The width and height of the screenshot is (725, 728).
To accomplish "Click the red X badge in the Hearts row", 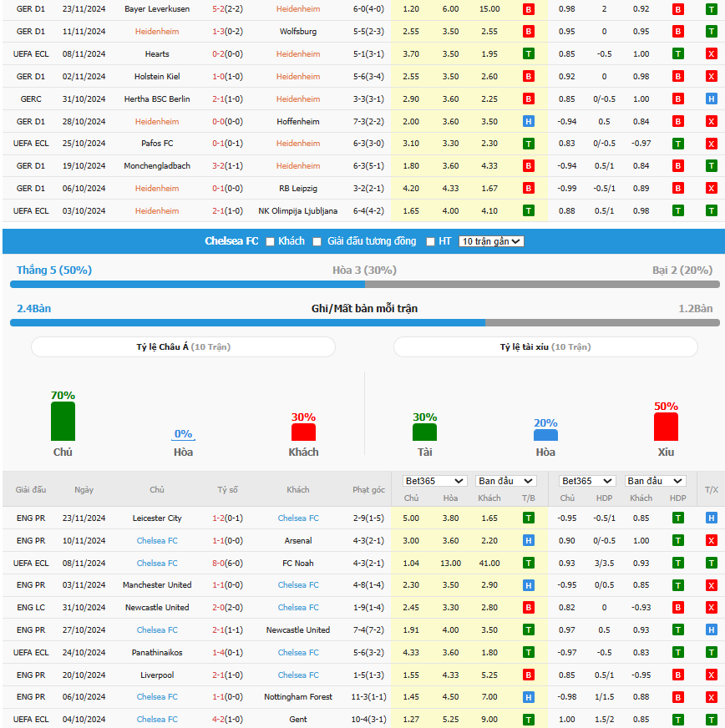I will (x=711, y=54).
